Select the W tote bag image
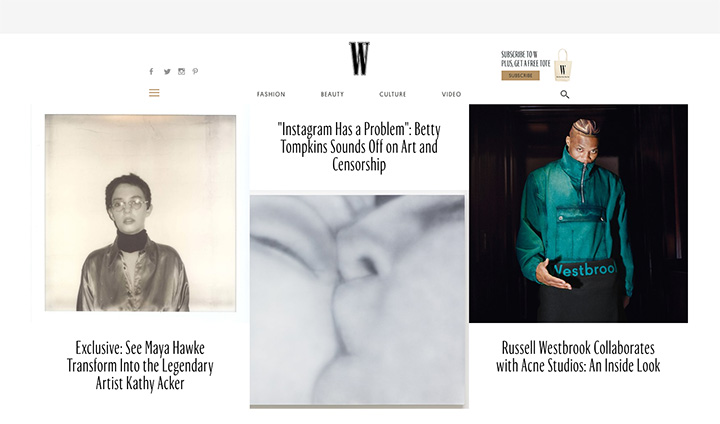The width and height of the screenshot is (720, 424). point(563,65)
